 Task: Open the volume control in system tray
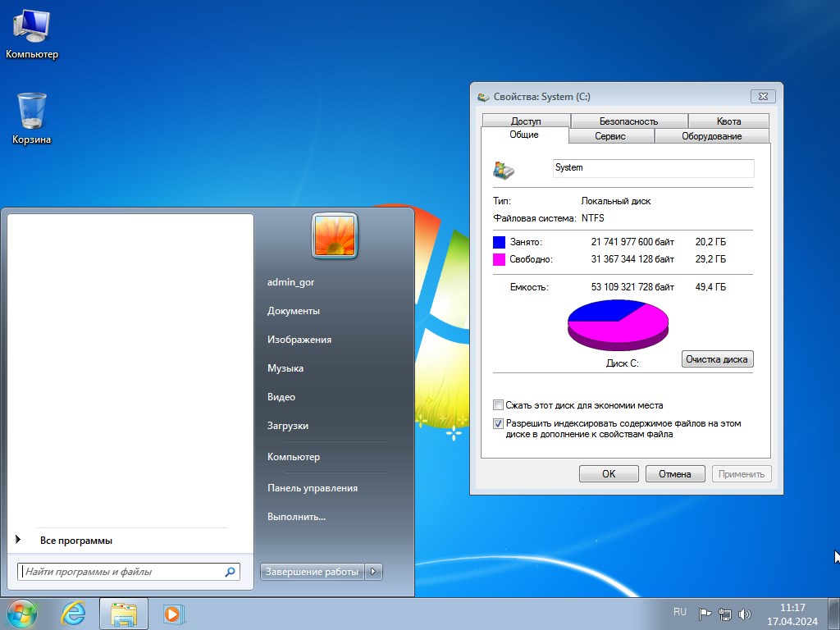(745, 613)
